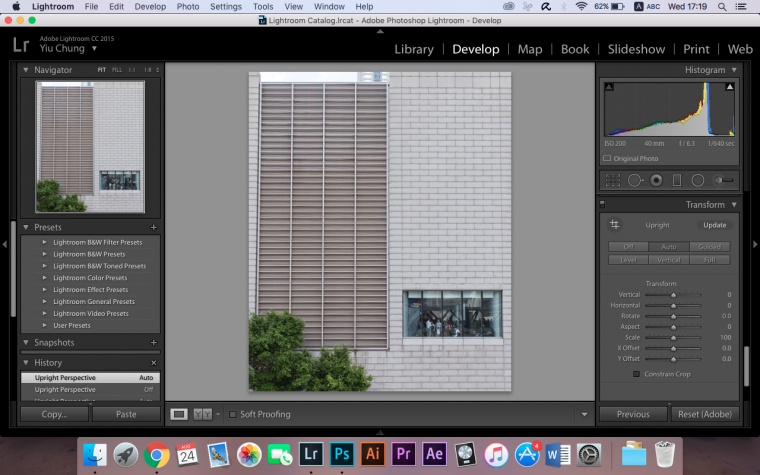Collapse the History panel
Screen dimensions: 760x475
[x=26, y=362]
